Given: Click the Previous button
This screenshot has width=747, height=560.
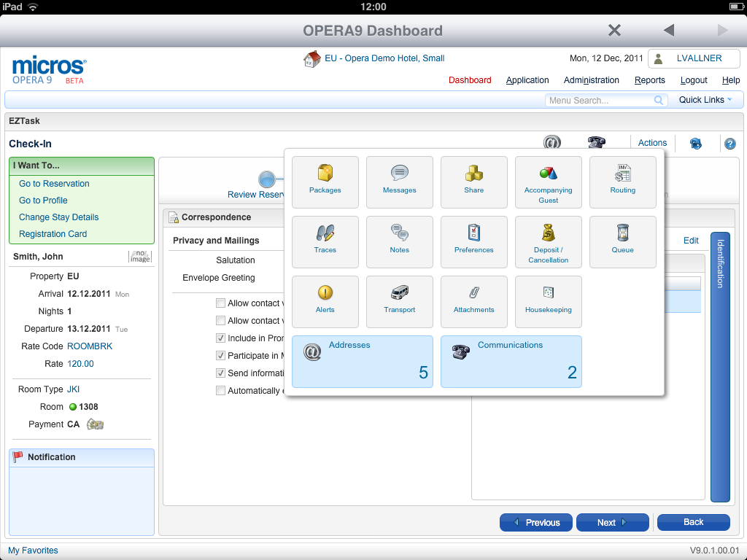Looking at the screenshot, I should [536, 522].
